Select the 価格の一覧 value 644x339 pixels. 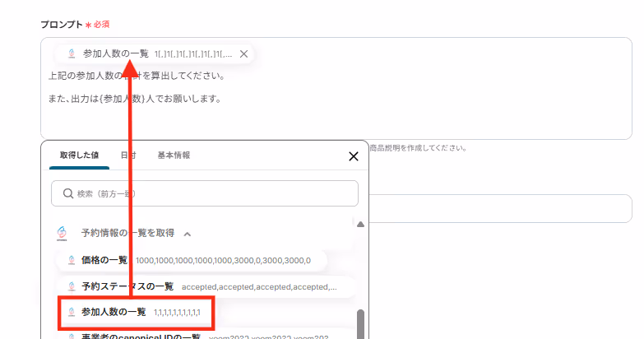[x=192, y=260]
